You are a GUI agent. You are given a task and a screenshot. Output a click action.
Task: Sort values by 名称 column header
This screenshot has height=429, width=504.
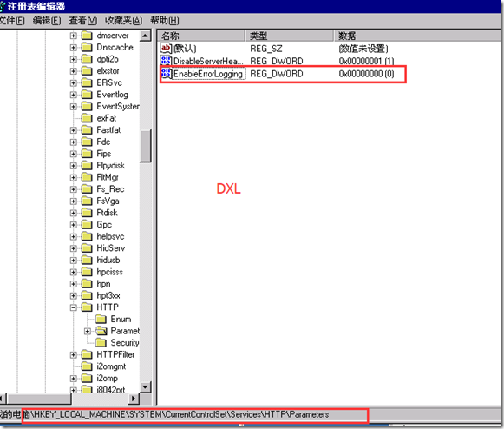(x=201, y=36)
